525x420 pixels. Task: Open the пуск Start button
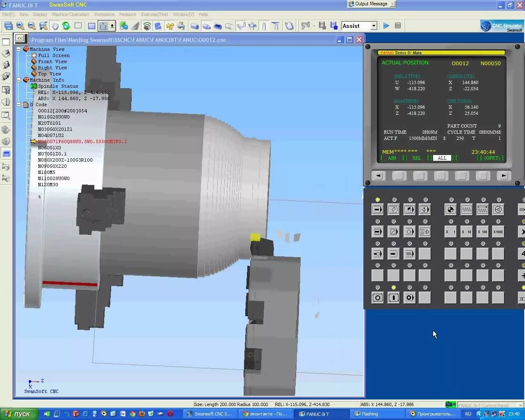click(18, 414)
